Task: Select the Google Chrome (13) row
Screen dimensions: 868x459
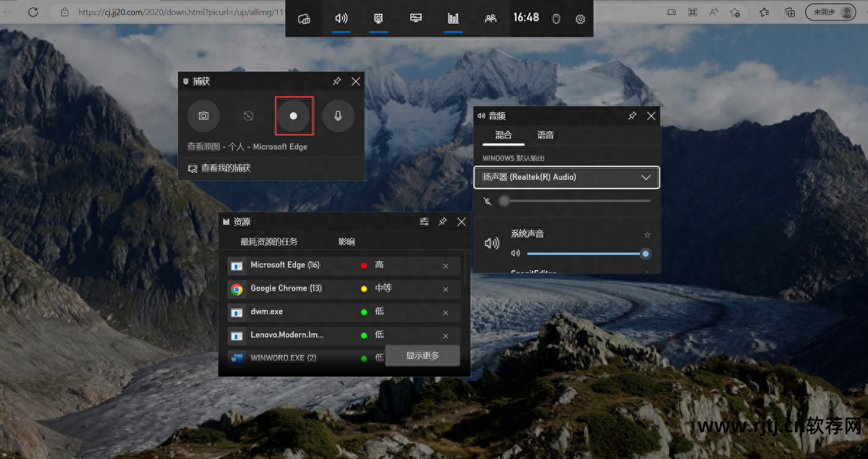Action: coord(344,288)
